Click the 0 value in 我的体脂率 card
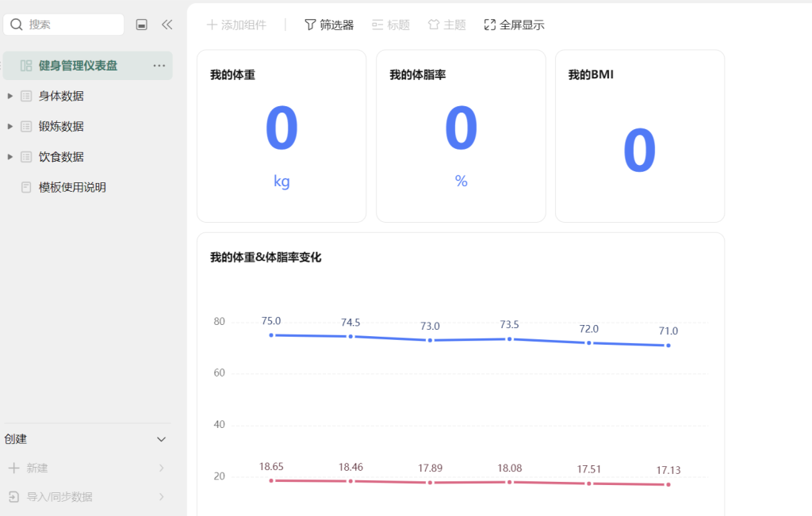 [461, 128]
